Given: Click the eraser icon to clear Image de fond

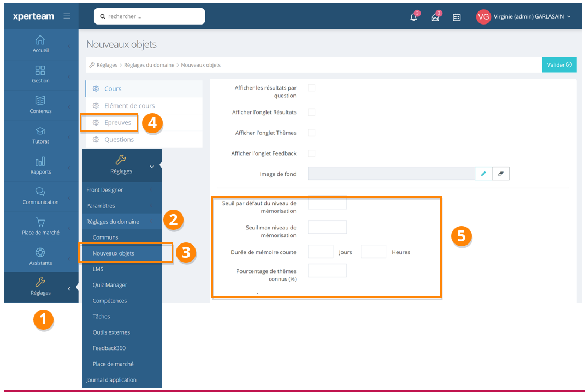Looking at the screenshot, I should 500,174.
